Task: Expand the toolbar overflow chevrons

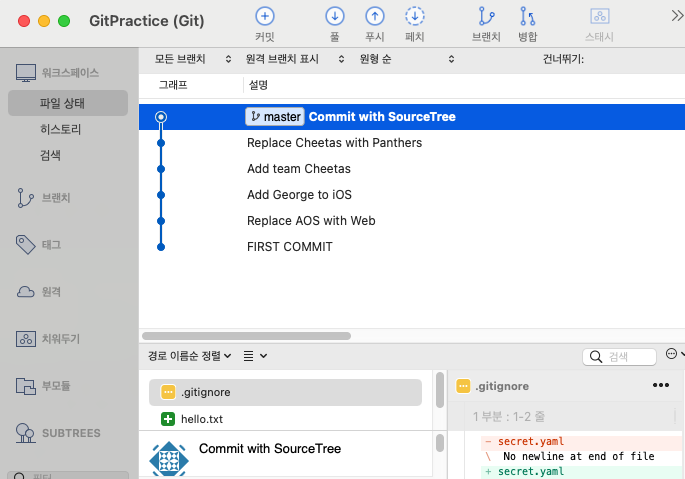Action: pos(677,16)
